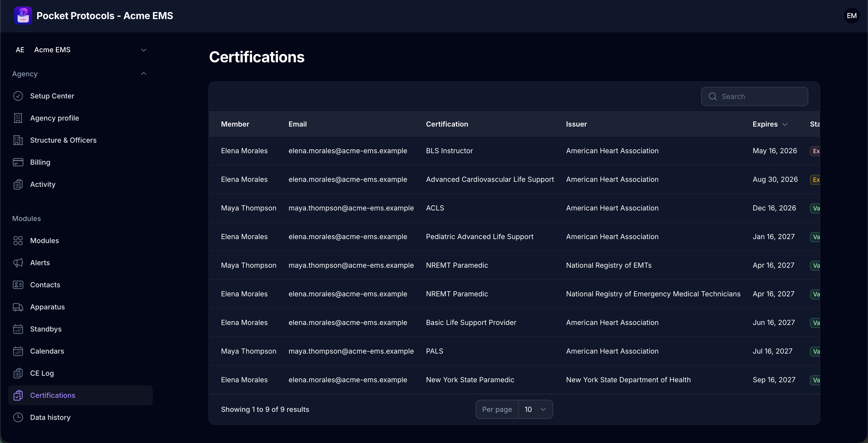This screenshot has height=443, width=868.
Task: Toggle the Expires column sort arrow
Action: (785, 124)
